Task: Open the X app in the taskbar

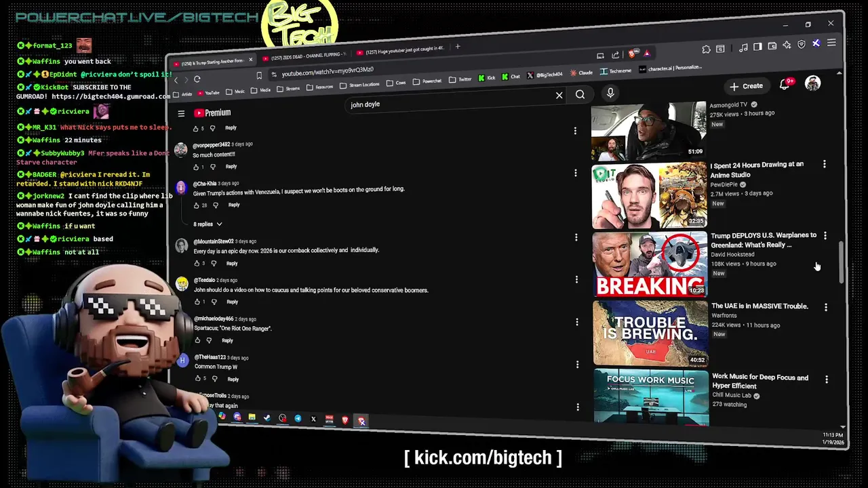Action: click(313, 419)
